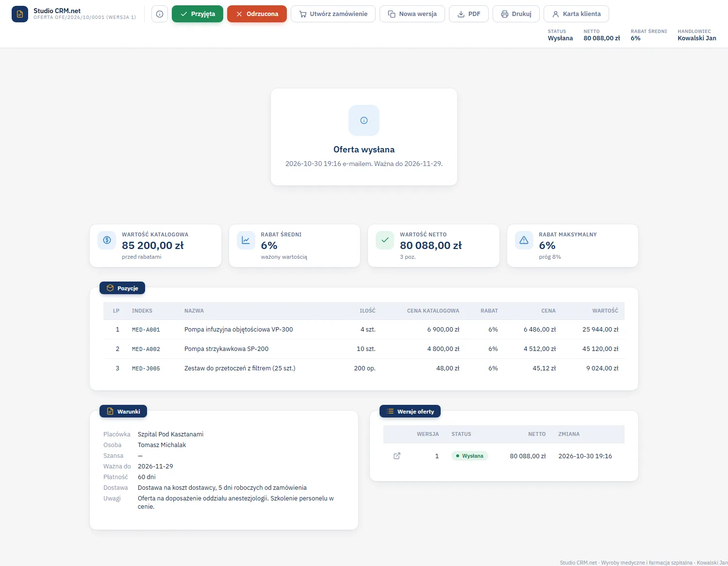Image resolution: width=728 pixels, height=566 pixels.
Task: Click the Cena katalogowa column header
Action: 433,311
